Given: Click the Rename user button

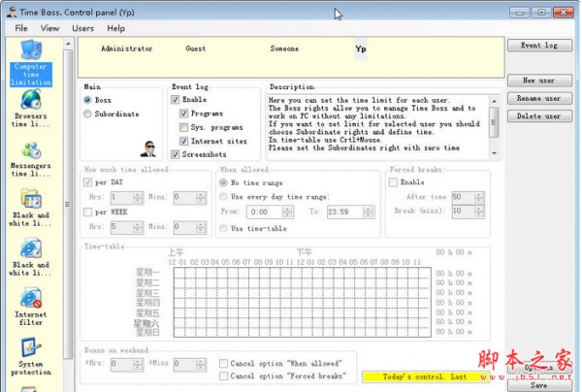Looking at the screenshot, I should pyautogui.click(x=539, y=98).
